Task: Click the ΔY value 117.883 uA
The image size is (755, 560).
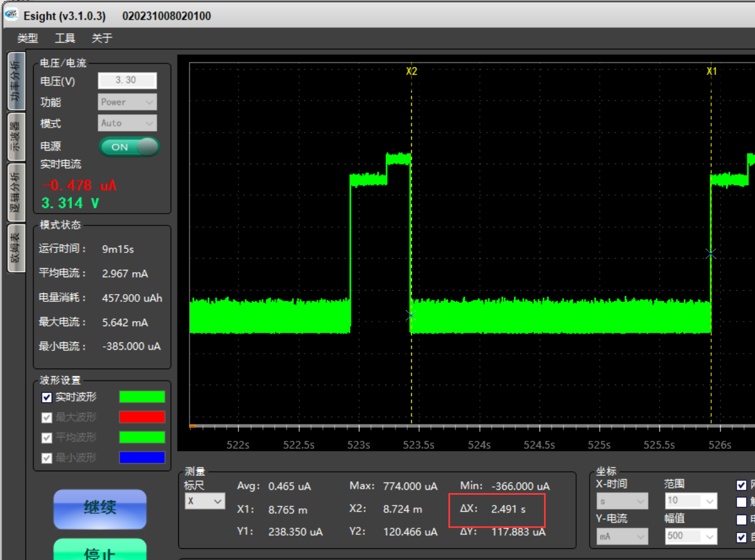Action: (519, 532)
